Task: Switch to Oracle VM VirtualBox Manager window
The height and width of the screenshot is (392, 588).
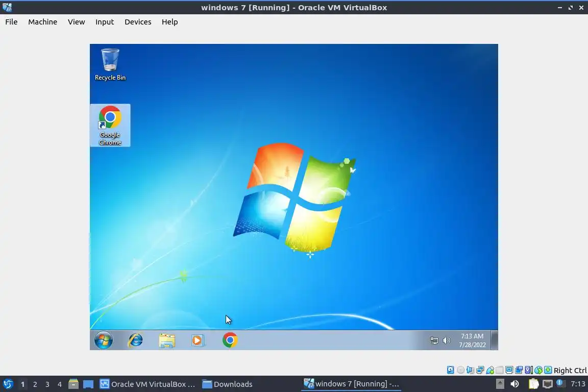Action: tap(148, 384)
